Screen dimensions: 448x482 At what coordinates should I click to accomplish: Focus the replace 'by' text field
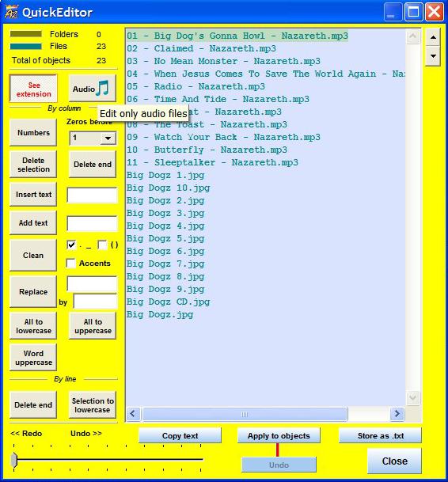(95, 302)
